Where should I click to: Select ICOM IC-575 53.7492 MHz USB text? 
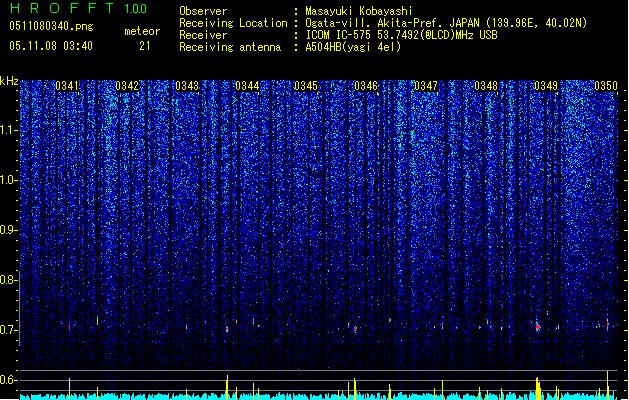coord(401,35)
